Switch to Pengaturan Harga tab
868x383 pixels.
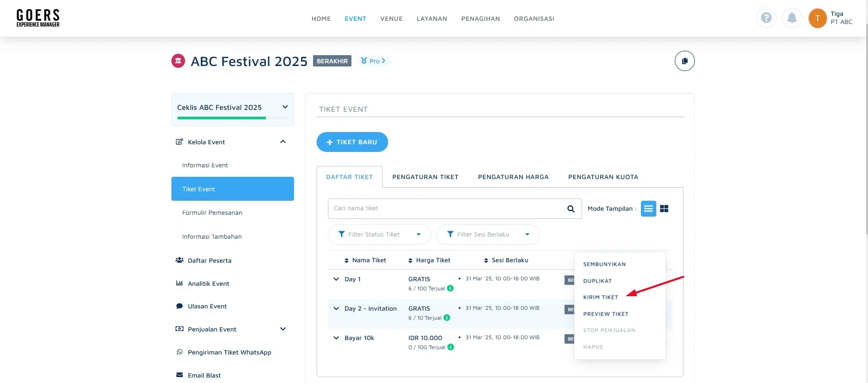tap(513, 177)
